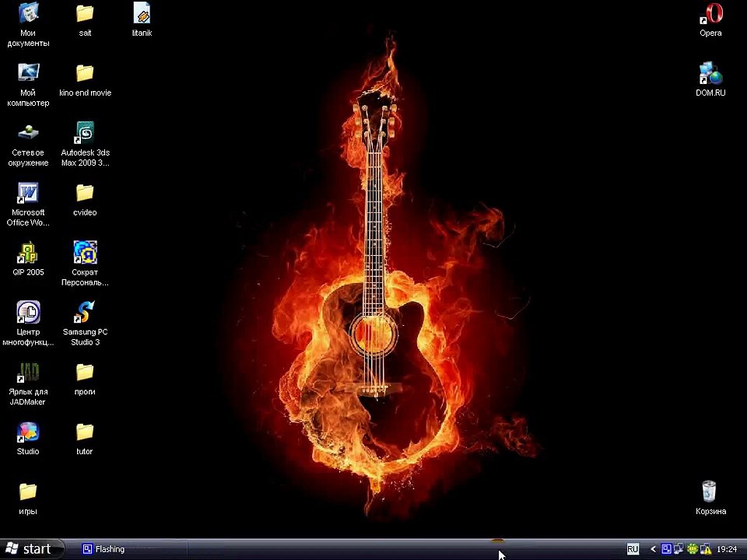
Task: Click the network warning tray icon
Action: 706,549
